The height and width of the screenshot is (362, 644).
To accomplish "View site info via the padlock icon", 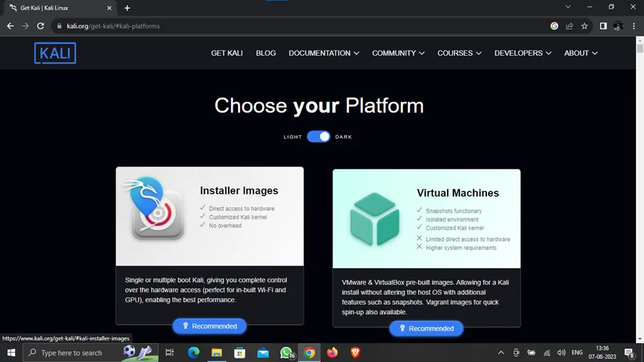I will click(x=59, y=26).
